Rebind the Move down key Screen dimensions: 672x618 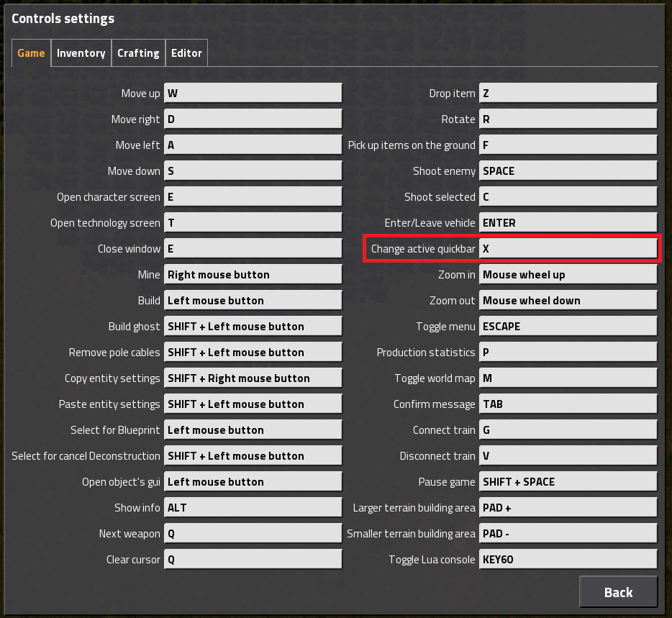(x=253, y=171)
